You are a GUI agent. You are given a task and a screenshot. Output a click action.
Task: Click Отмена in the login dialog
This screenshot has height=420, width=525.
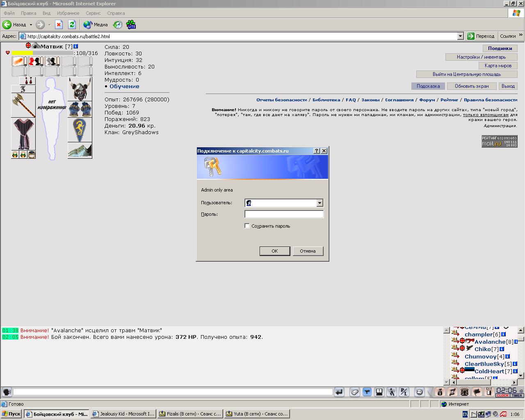(308, 251)
